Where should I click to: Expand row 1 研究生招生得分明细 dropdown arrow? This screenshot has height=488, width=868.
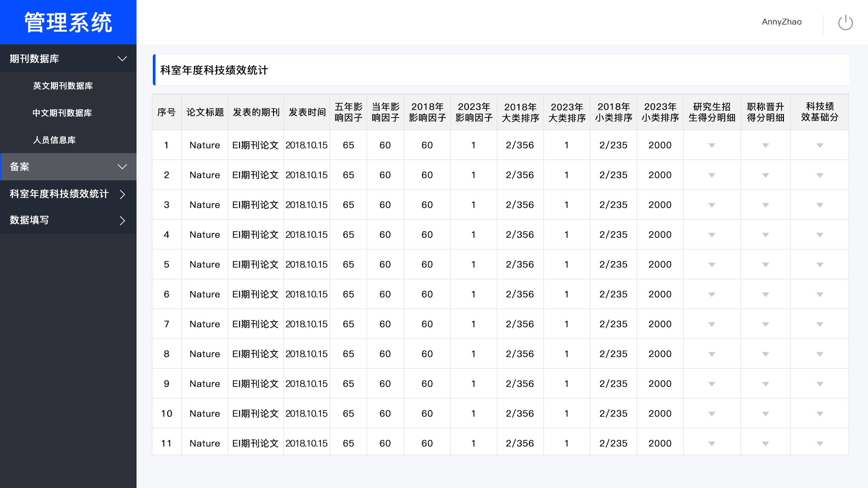pyautogui.click(x=712, y=145)
